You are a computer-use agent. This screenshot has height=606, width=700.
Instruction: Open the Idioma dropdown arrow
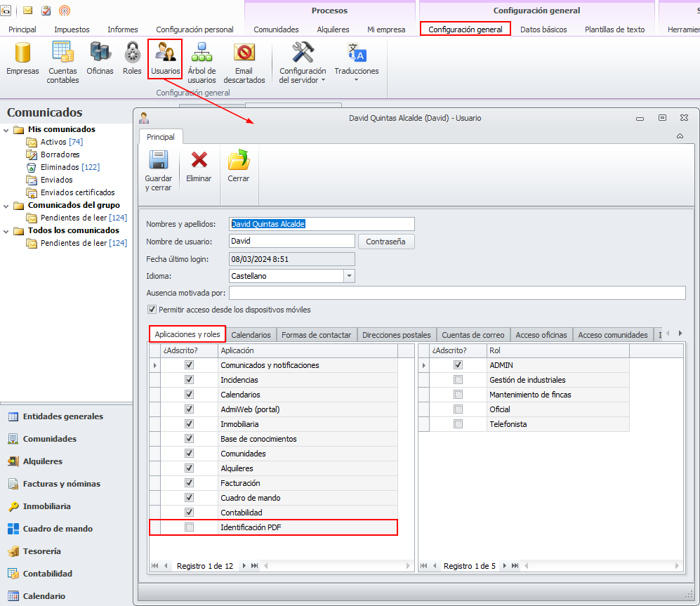click(349, 276)
